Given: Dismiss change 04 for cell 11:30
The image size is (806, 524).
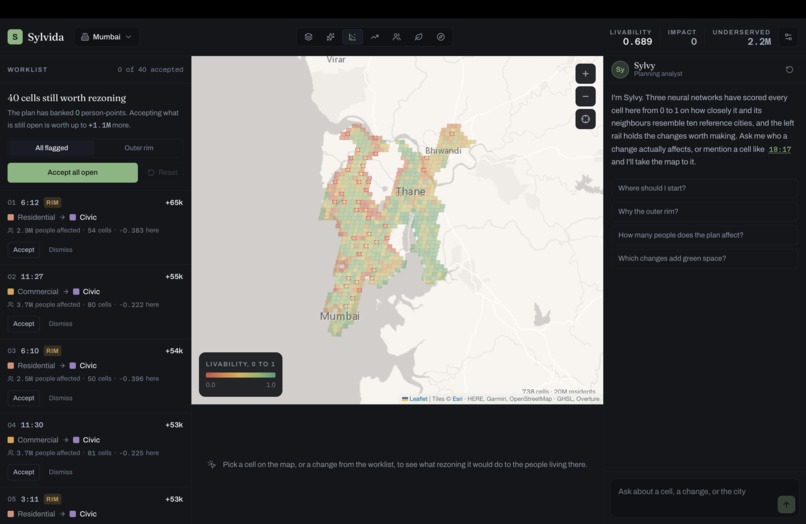Looking at the screenshot, I should (x=61, y=472).
